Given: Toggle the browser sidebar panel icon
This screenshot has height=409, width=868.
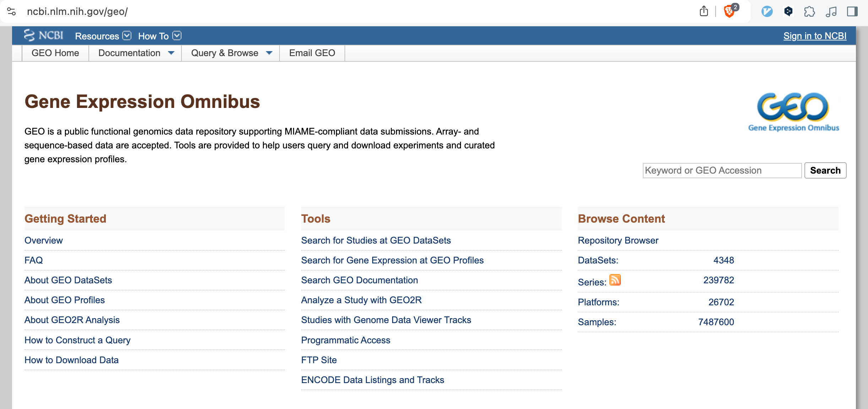Looking at the screenshot, I should click(x=852, y=11).
